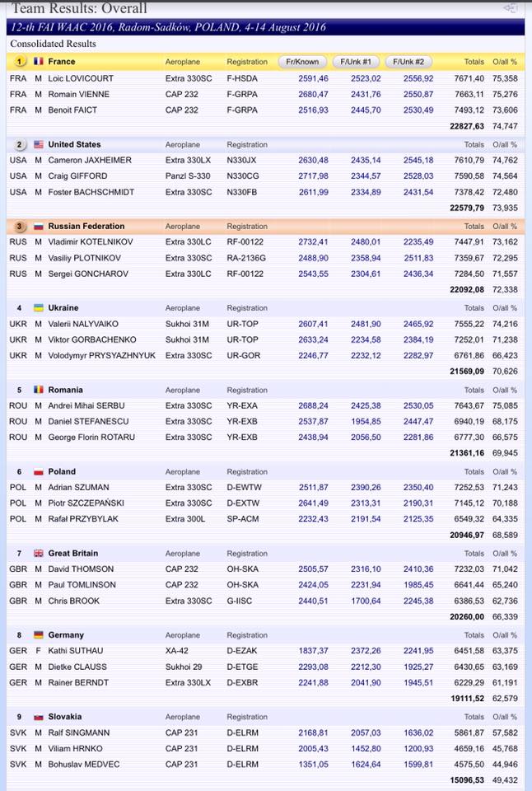Click the Slovakia flag icon
The image size is (532, 791).
[x=38, y=717]
